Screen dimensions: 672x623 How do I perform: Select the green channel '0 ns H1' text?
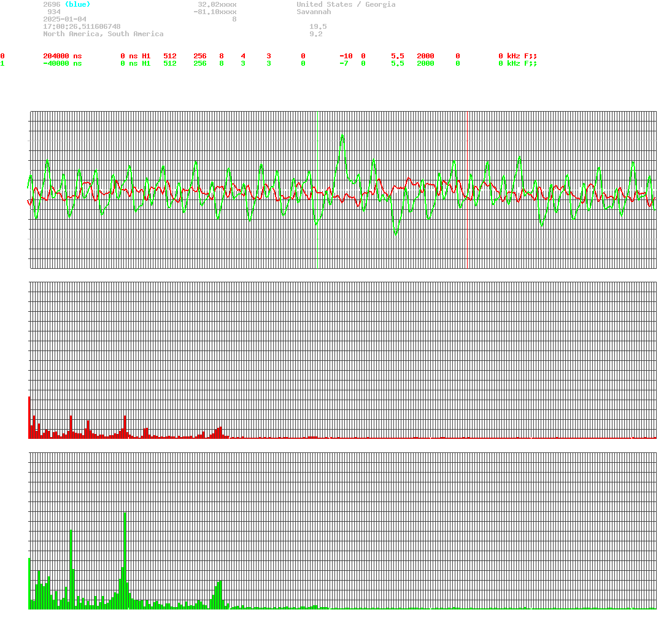(136, 63)
